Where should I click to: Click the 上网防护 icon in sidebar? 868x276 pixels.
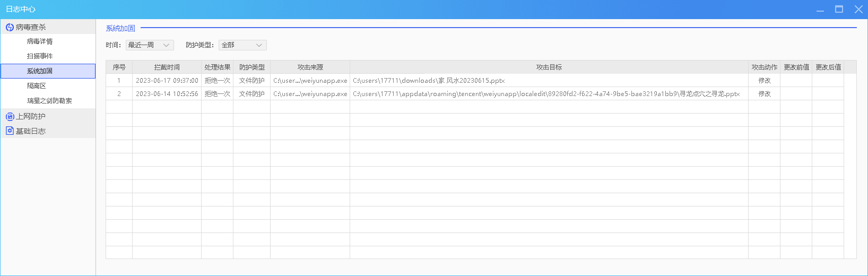click(10, 116)
